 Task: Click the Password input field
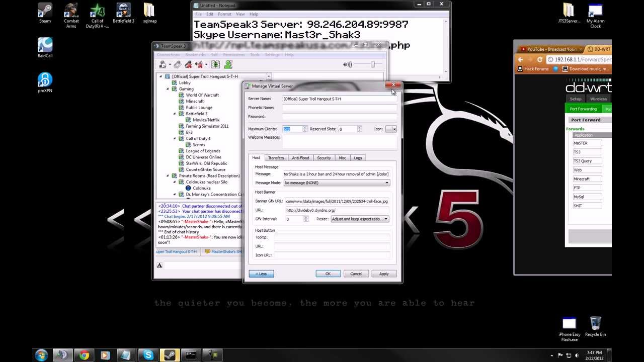(340, 117)
